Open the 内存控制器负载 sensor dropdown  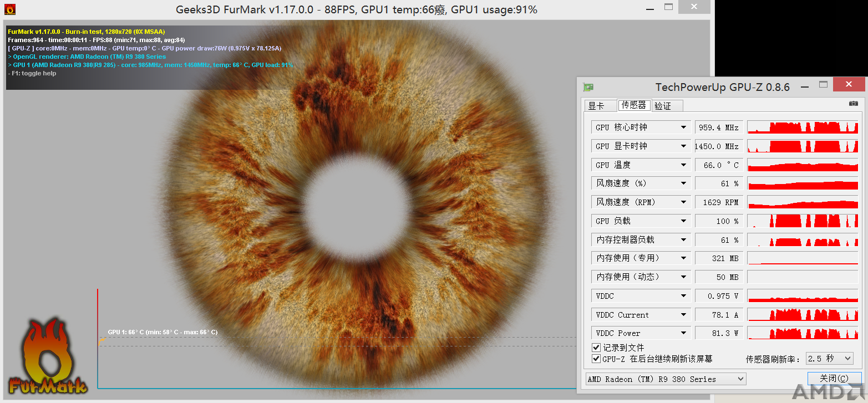(684, 240)
